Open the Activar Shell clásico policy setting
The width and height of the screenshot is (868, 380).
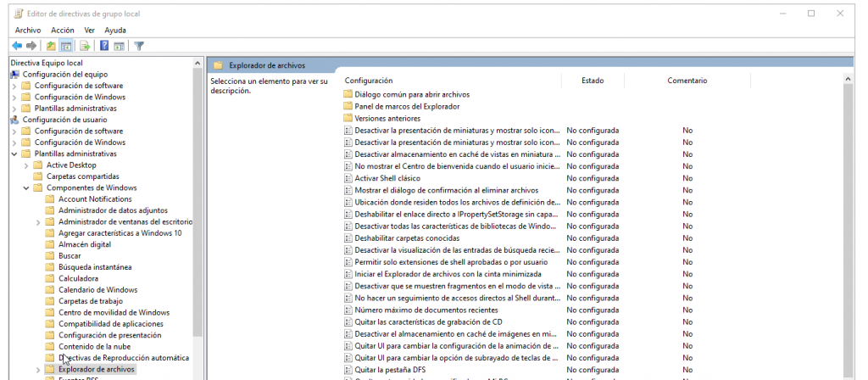pos(387,178)
